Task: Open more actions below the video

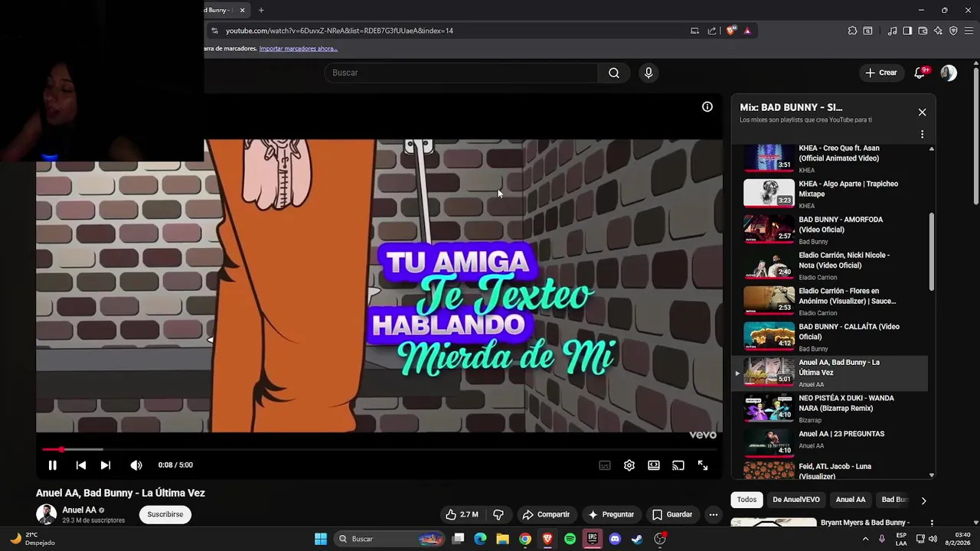Action: pos(714,514)
